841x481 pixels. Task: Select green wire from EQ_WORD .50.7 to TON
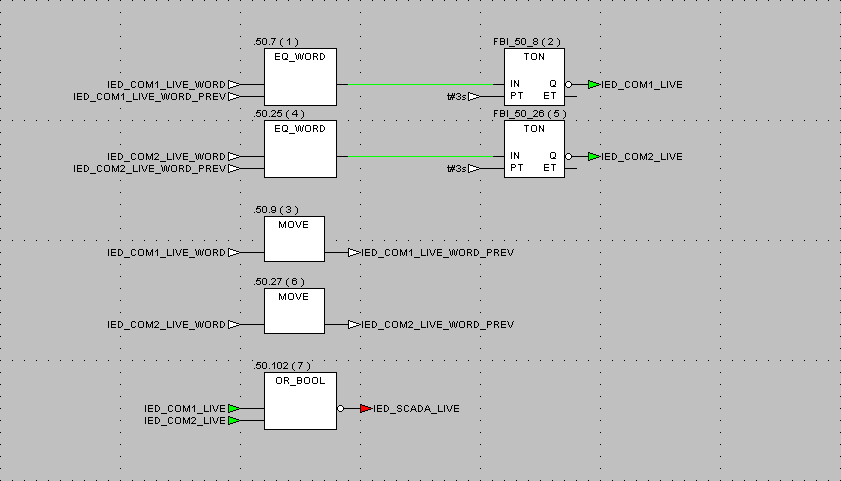click(420, 85)
